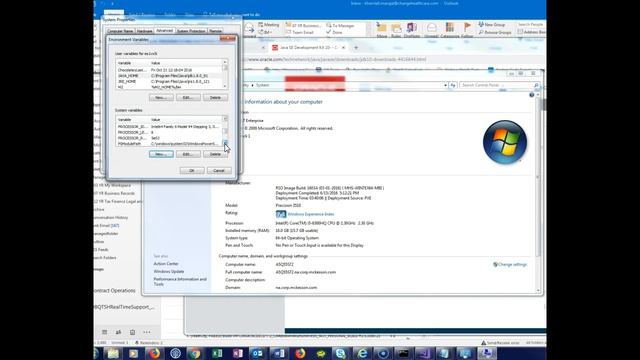Image resolution: width=640 pixels, height=360 pixels.
Task: Click New Group in Outlook ribbon
Action: point(491,24)
